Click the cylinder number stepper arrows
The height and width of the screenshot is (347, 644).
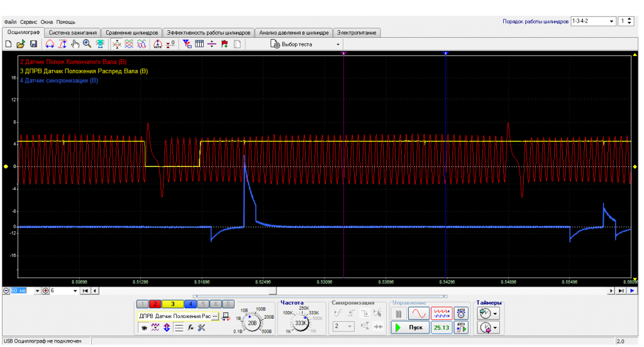tap(630, 21)
